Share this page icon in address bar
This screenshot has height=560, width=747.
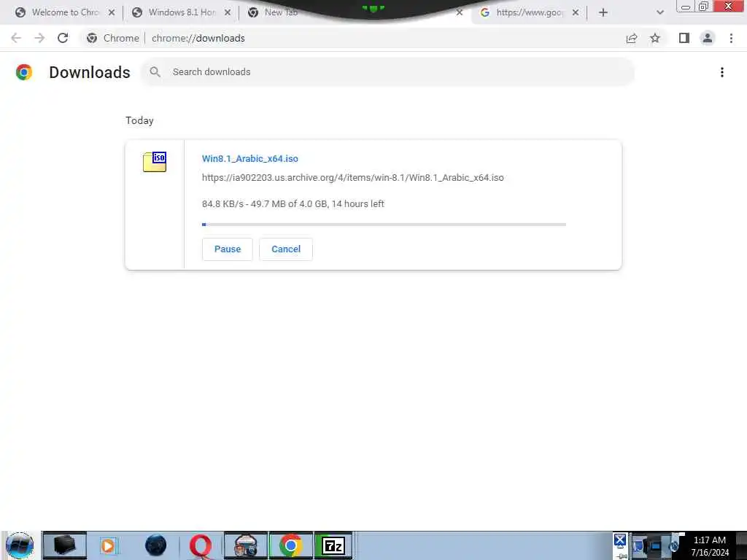click(x=632, y=38)
